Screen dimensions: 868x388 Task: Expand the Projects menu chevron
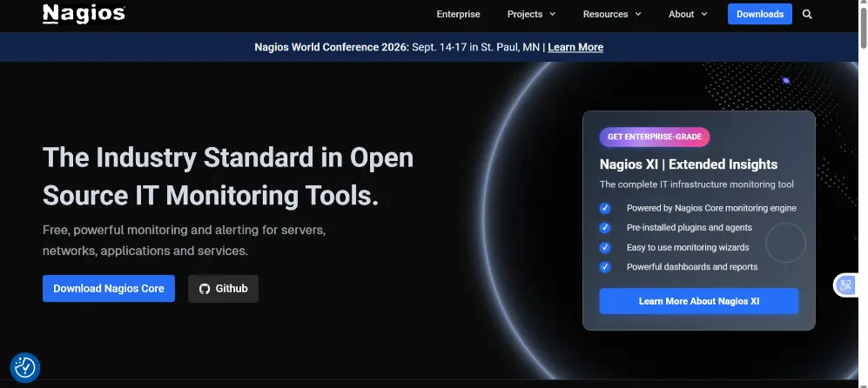[x=552, y=15]
